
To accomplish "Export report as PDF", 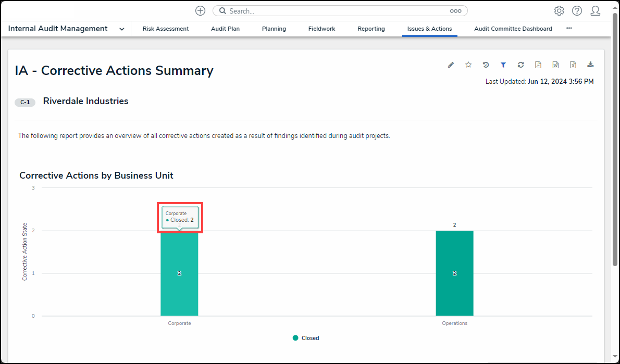I will click(x=538, y=65).
